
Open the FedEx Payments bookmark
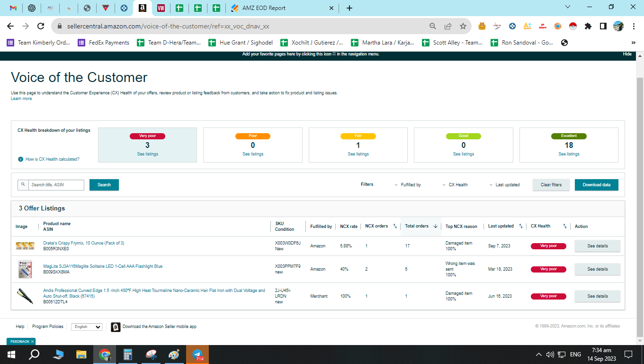tap(104, 43)
